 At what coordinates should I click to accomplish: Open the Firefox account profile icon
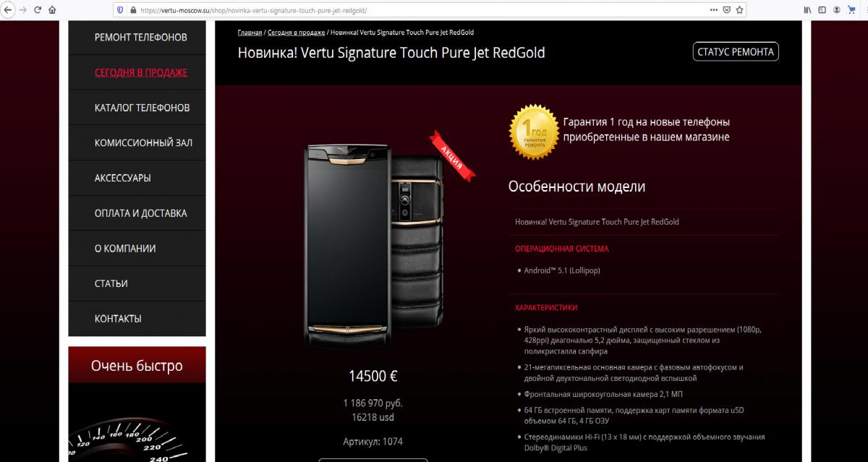tap(837, 10)
